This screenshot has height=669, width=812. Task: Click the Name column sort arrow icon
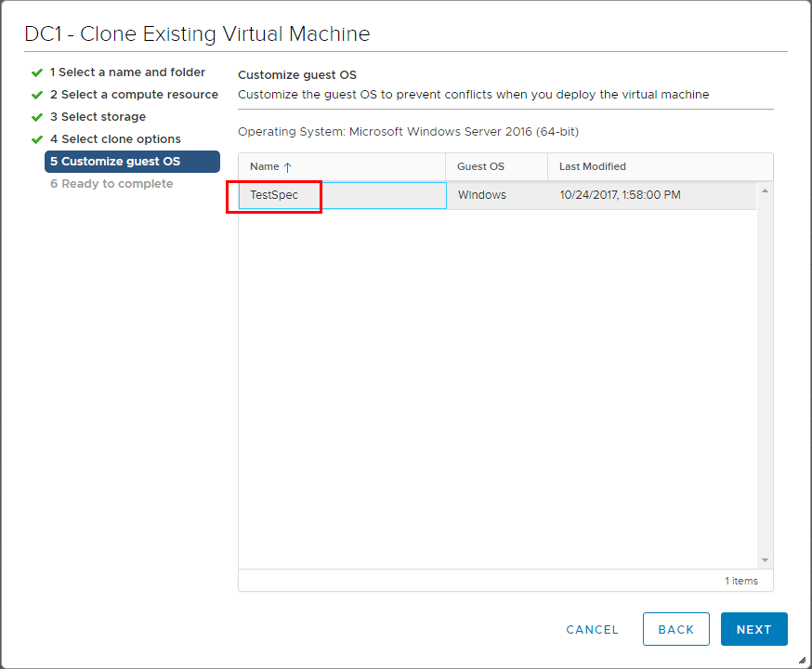point(287,166)
